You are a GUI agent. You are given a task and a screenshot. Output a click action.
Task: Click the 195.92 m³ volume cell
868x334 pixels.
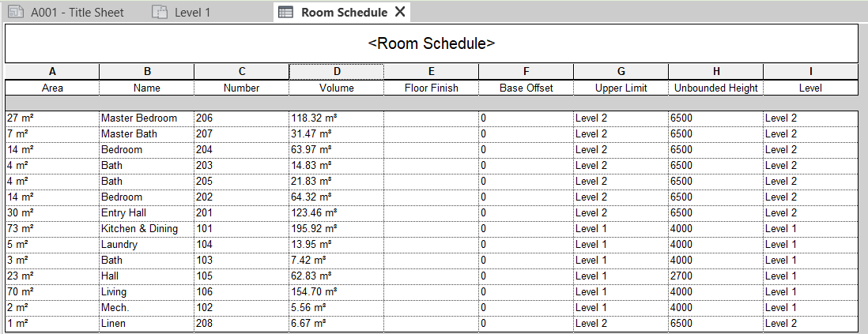[x=336, y=228]
